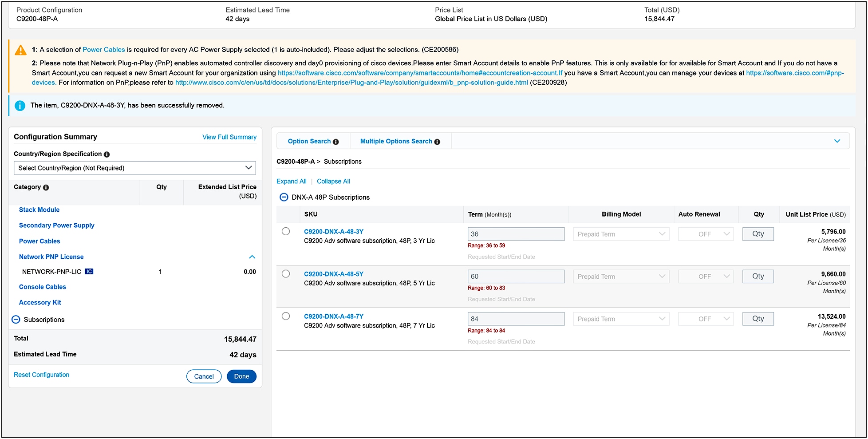Open the Stack Module category
This screenshot has height=439, width=868.
39,210
